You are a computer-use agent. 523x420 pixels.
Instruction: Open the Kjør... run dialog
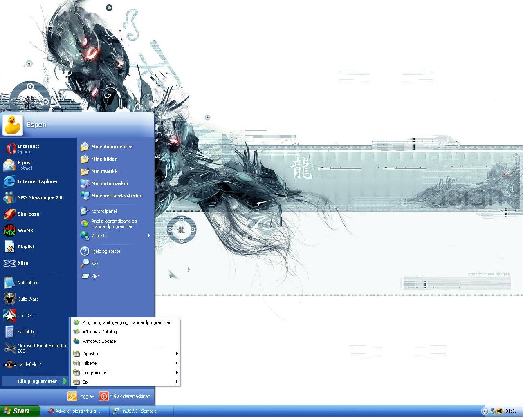click(115, 276)
